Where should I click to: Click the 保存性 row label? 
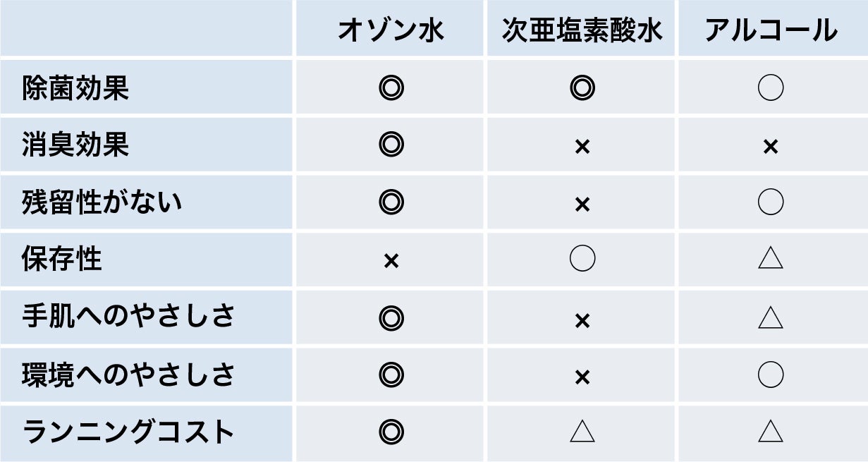coord(62,260)
